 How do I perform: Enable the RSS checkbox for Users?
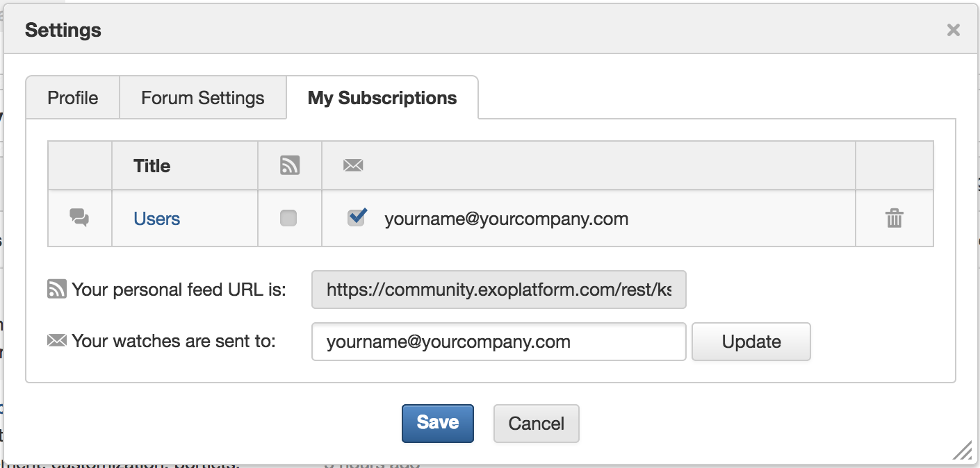[x=288, y=218]
